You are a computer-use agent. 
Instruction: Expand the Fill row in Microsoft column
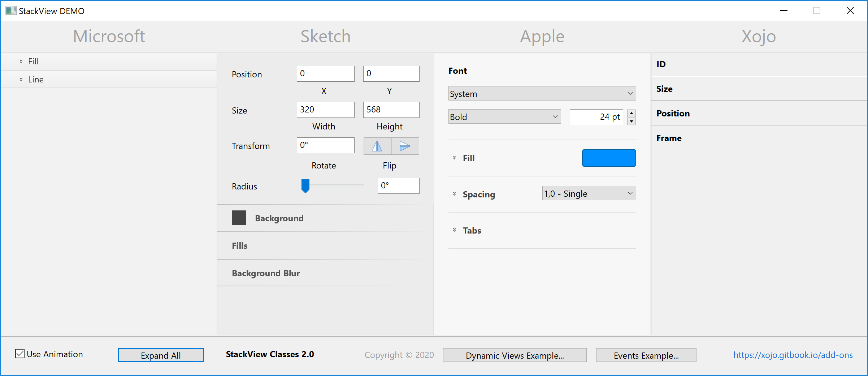click(x=108, y=61)
